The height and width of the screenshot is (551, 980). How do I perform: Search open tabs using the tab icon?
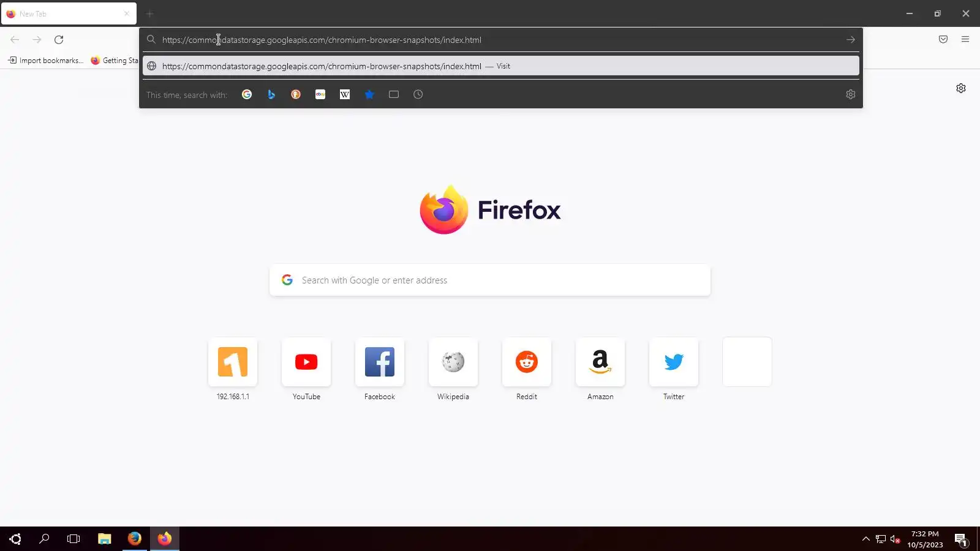click(x=394, y=94)
